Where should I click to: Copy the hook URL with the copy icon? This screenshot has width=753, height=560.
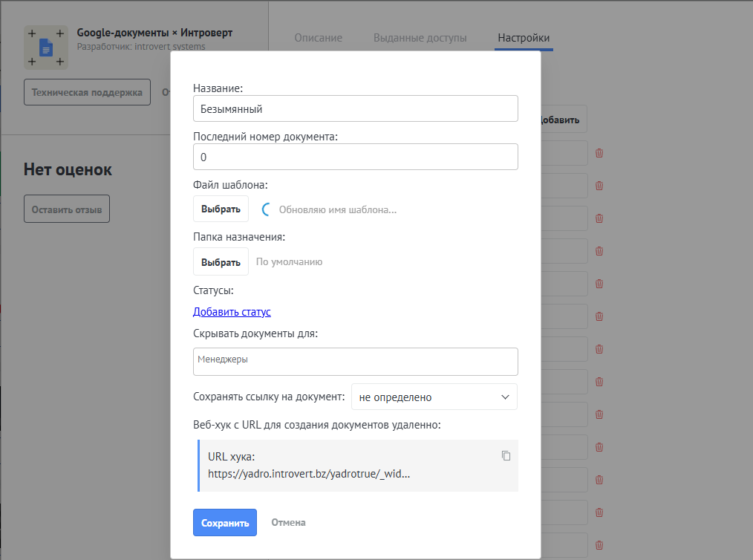coord(506,455)
